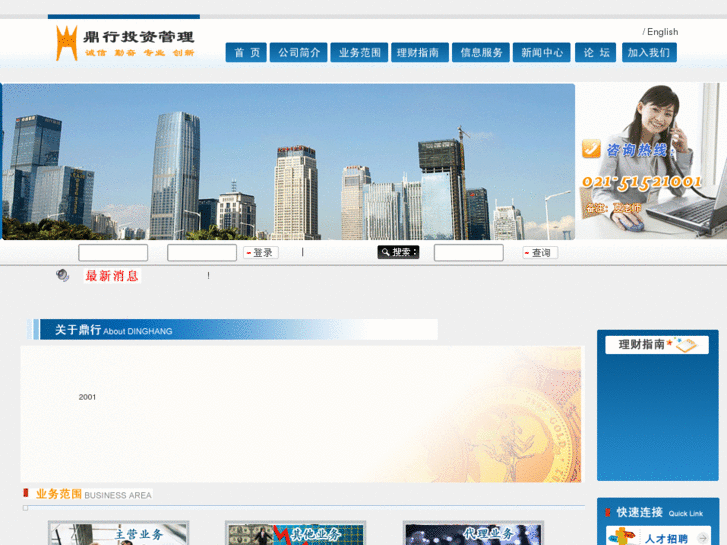Click the 鼎行投资管理 company logo
This screenshot has height=545, width=727.
(125, 43)
